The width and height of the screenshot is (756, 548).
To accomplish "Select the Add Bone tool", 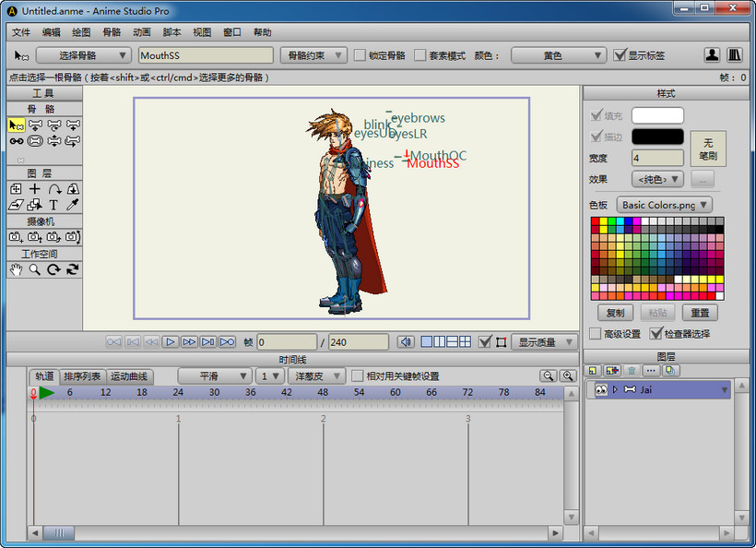I will click(72, 124).
